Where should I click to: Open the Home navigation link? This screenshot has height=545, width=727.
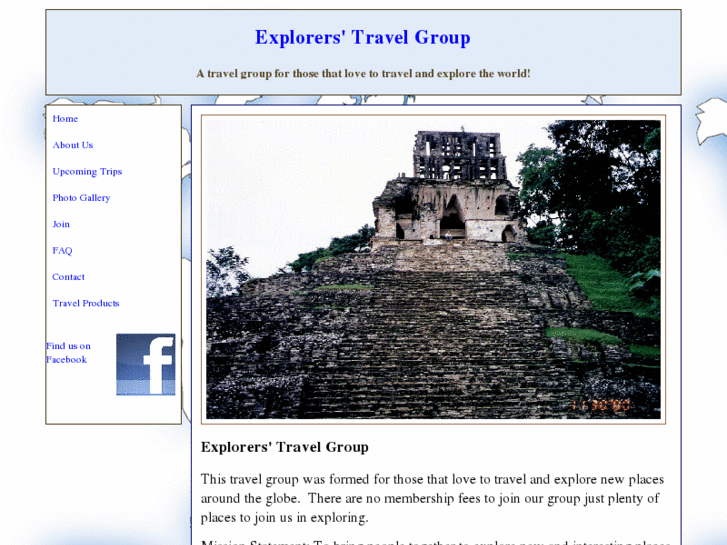[65, 119]
